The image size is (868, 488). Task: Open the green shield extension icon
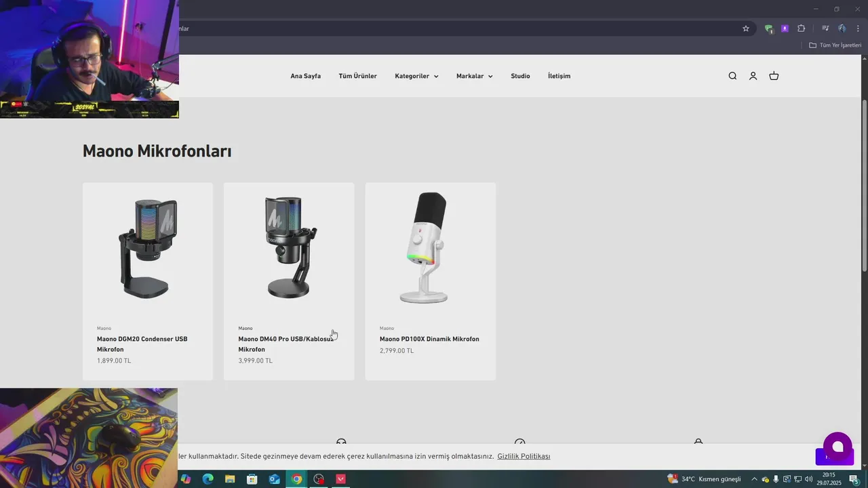pyautogui.click(x=768, y=28)
